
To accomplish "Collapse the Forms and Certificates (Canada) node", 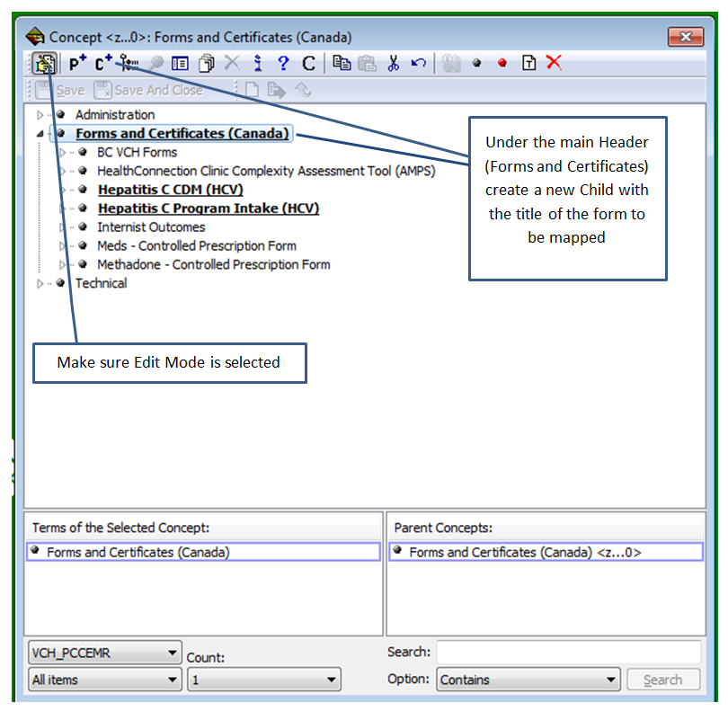I will tap(40, 134).
